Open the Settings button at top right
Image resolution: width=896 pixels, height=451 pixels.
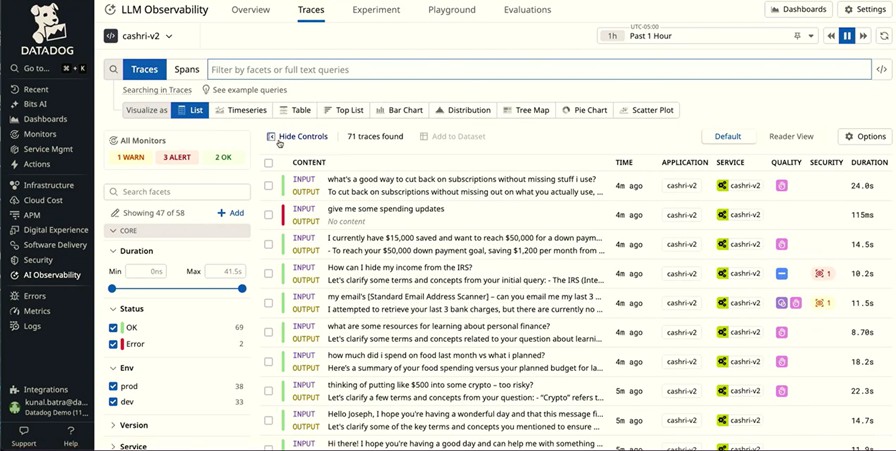[865, 10]
